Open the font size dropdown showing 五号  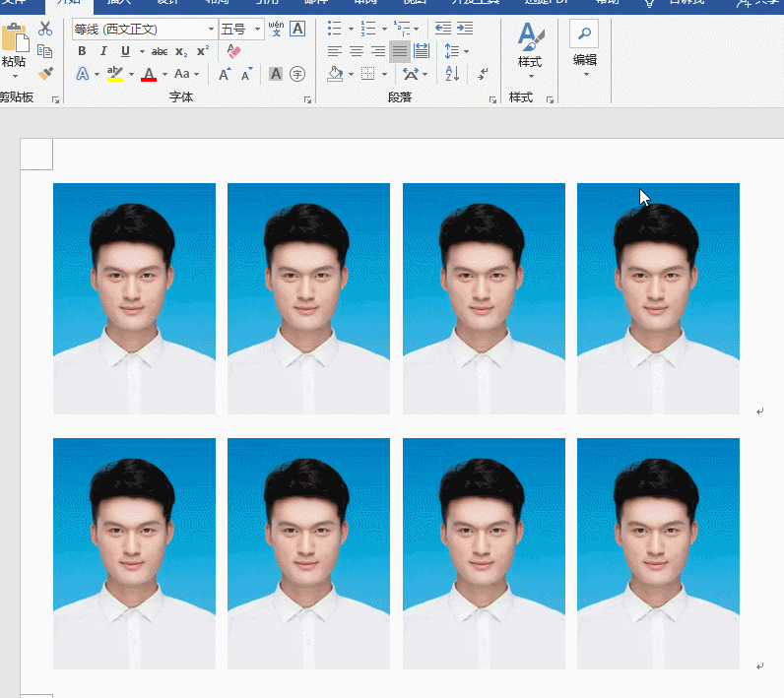(x=258, y=30)
